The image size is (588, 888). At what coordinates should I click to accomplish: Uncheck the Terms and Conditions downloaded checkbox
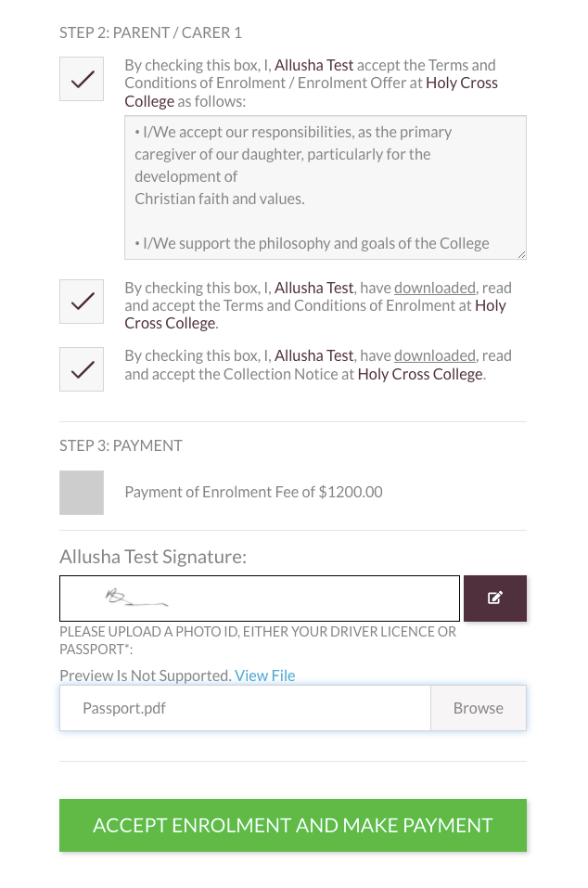(82, 302)
